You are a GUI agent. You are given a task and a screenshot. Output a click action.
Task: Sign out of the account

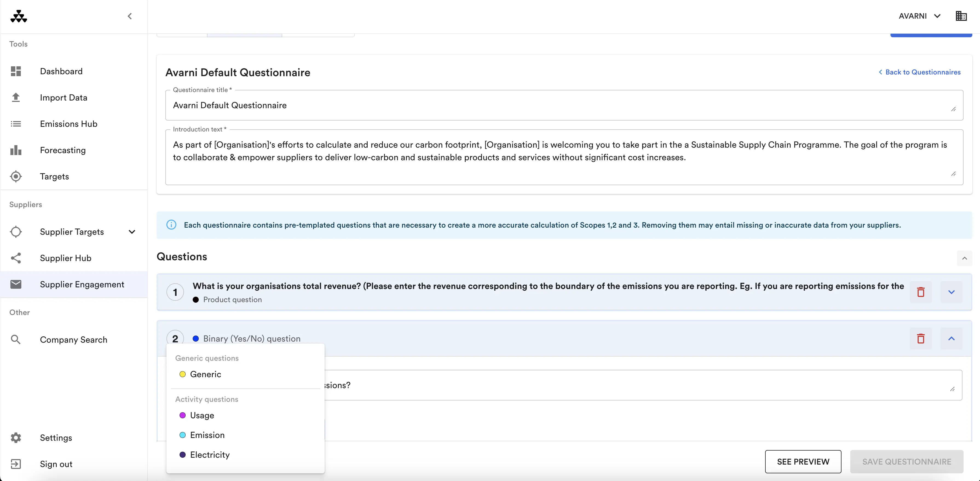tap(74, 464)
